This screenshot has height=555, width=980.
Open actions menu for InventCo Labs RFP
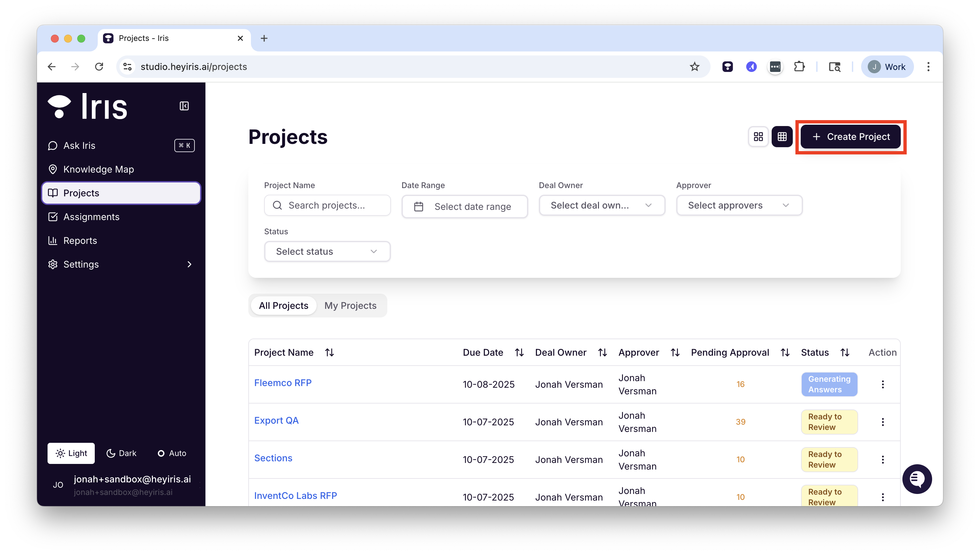pyautogui.click(x=882, y=497)
